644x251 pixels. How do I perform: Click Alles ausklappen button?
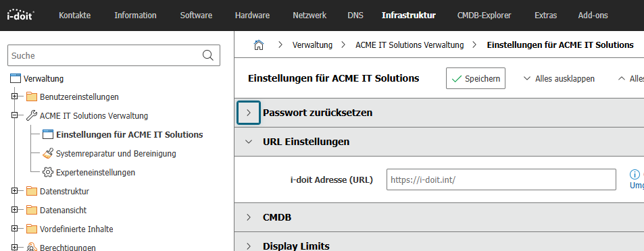pos(559,79)
